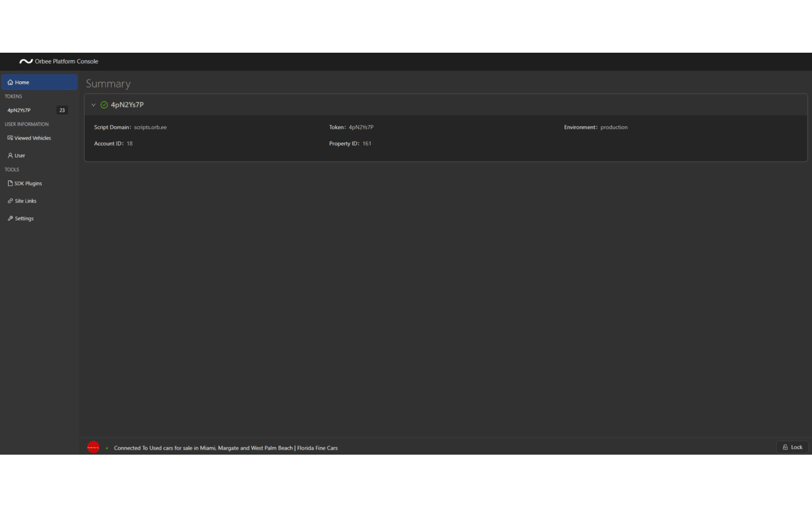The width and height of the screenshot is (812, 508).
Task: Expand the TOKENS section entry 4pN2Ys7P
Action: click(x=19, y=110)
